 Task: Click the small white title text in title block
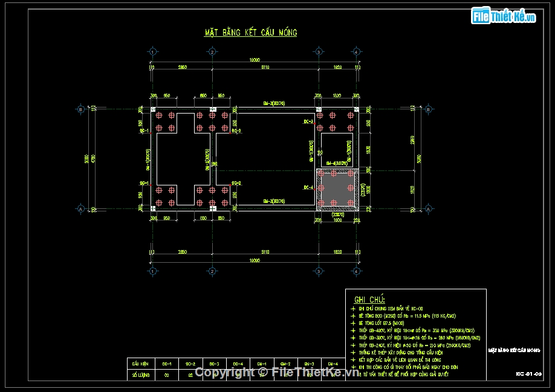click(514, 350)
